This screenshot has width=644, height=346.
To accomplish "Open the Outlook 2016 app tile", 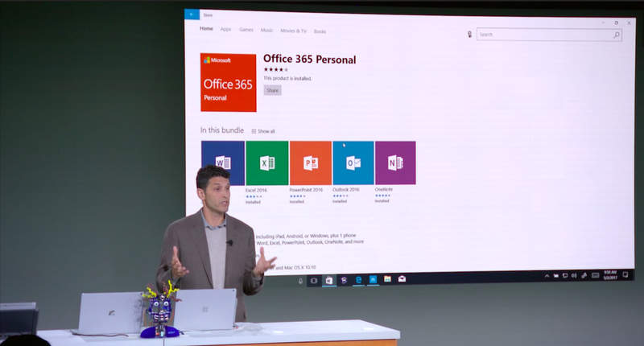I will click(x=353, y=163).
